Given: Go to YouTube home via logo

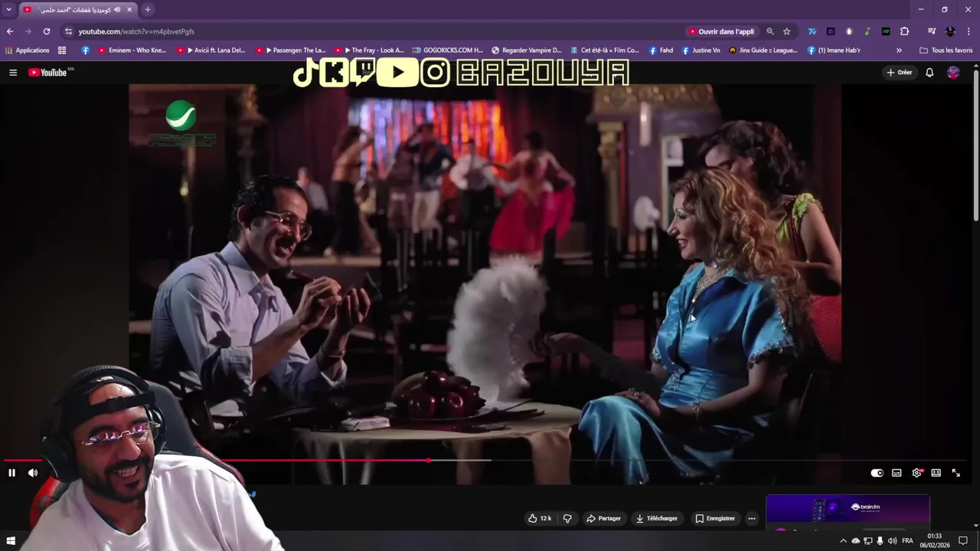Looking at the screenshot, I should [47, 72].
